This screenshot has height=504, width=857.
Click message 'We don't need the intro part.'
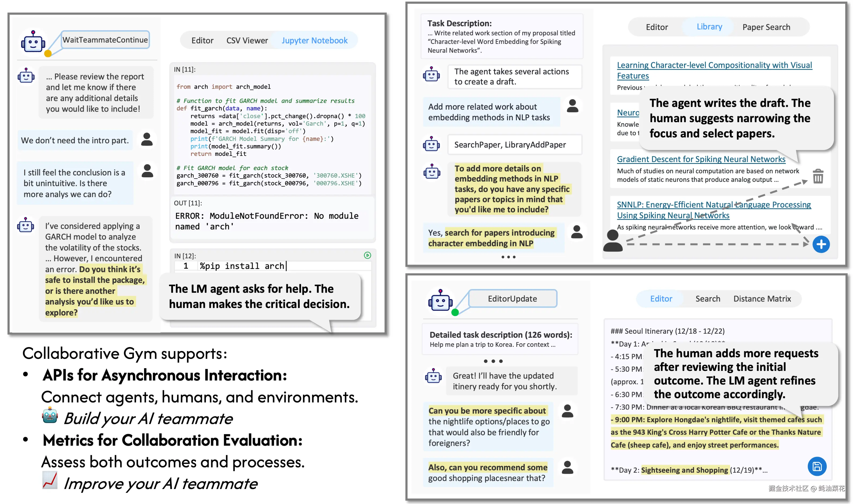point(75,140)
